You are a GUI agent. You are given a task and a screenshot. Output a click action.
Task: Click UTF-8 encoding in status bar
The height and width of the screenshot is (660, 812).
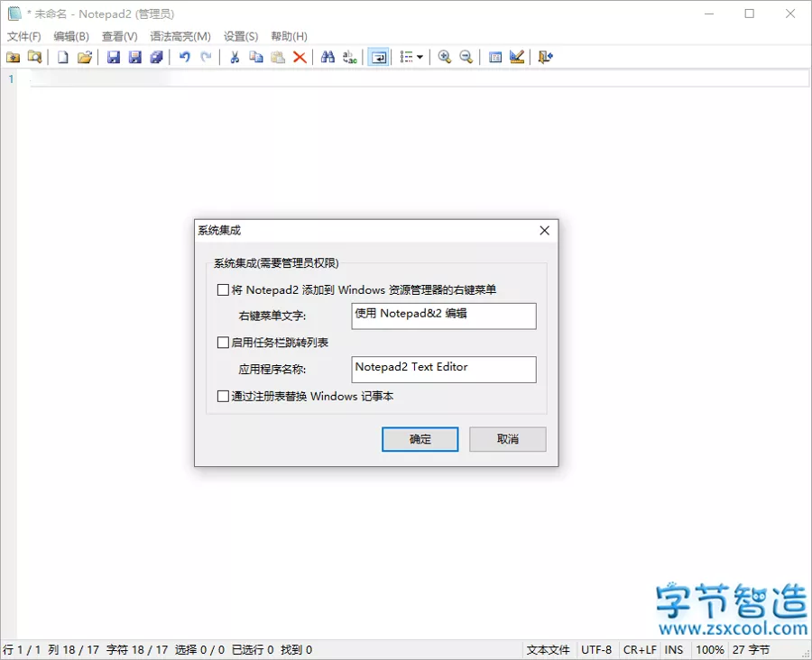pos(596,650)
